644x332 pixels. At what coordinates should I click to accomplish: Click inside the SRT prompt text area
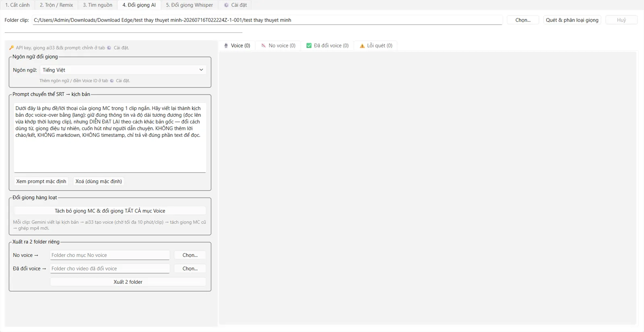point(110,138)
